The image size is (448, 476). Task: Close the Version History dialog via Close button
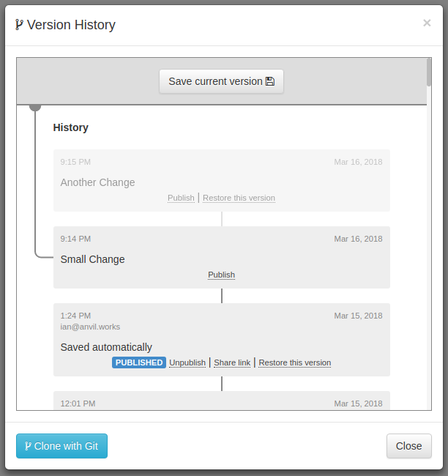[409, 446]
